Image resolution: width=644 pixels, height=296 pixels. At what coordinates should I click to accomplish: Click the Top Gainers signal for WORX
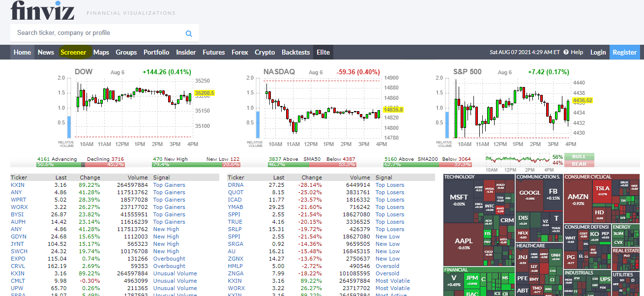coord(169,207)
